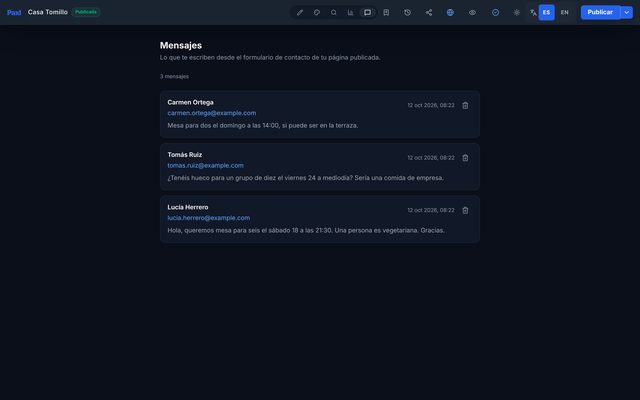
Task: Open the bookmark page icon
Action: click(386, 12)
